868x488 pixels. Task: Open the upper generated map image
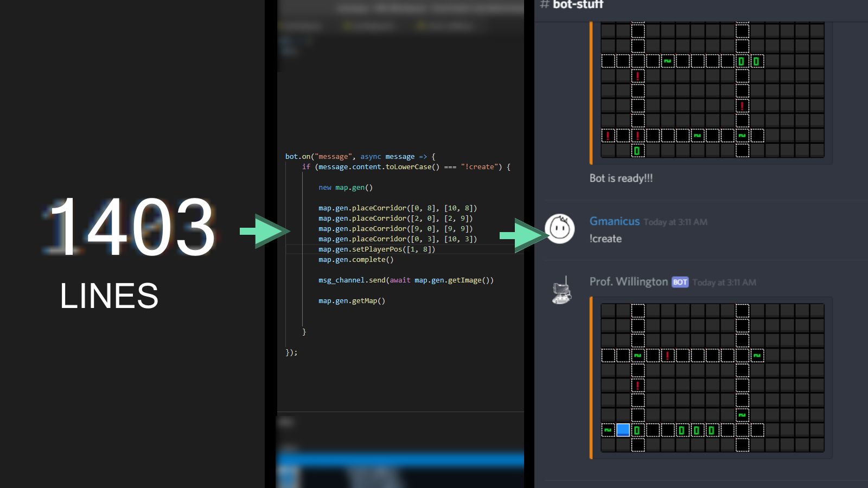[712, 90]
